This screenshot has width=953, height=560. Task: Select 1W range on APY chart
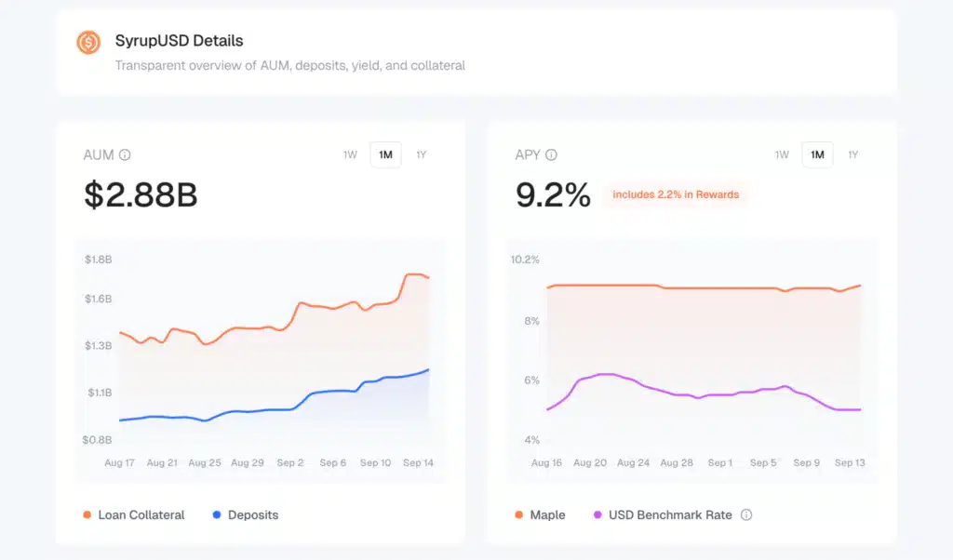pos(782,154)
